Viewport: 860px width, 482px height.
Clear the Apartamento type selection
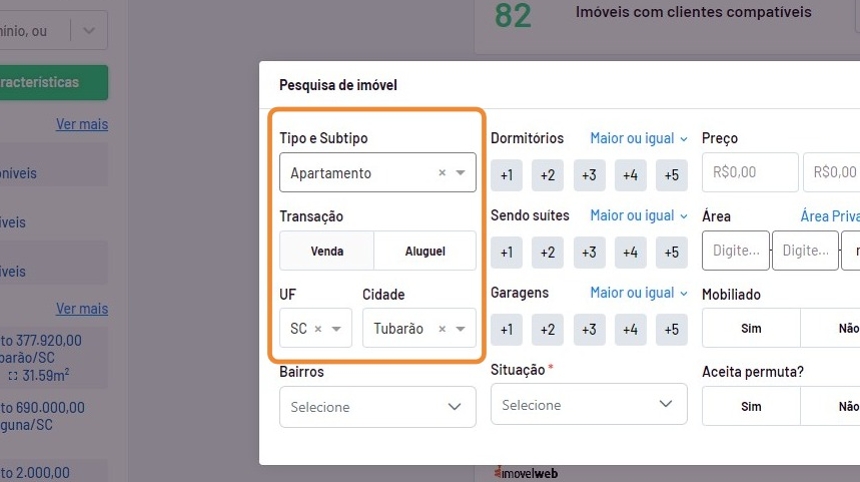pos(442,173)
